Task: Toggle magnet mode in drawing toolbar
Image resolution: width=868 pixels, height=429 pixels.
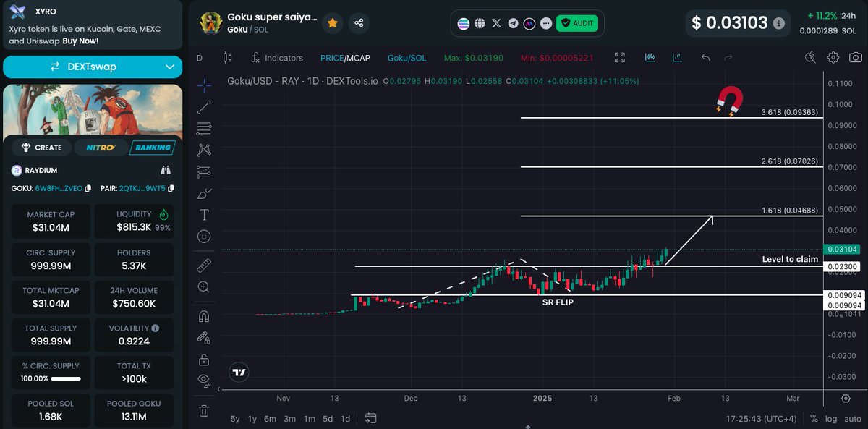Action: pos(204,316)
